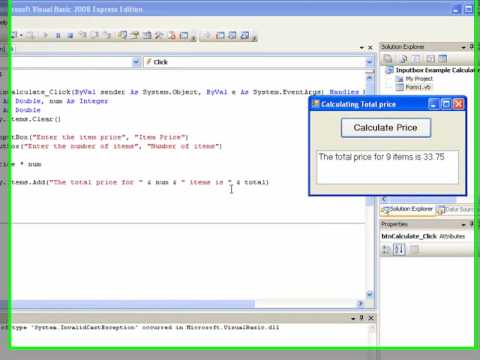Select Form1.vb in Solution Explorer
This screenshot has height=360, width=480.
(x=414, y=87)
